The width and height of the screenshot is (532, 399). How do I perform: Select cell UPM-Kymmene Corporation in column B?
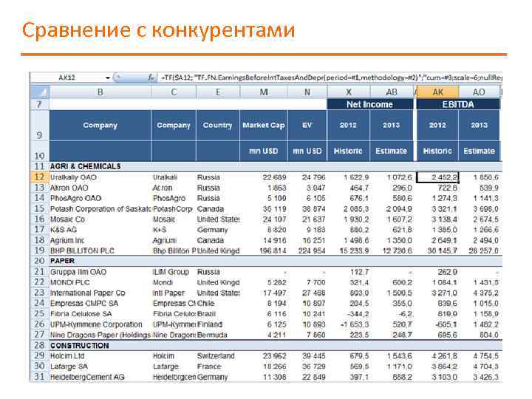(x=100, y=324)
